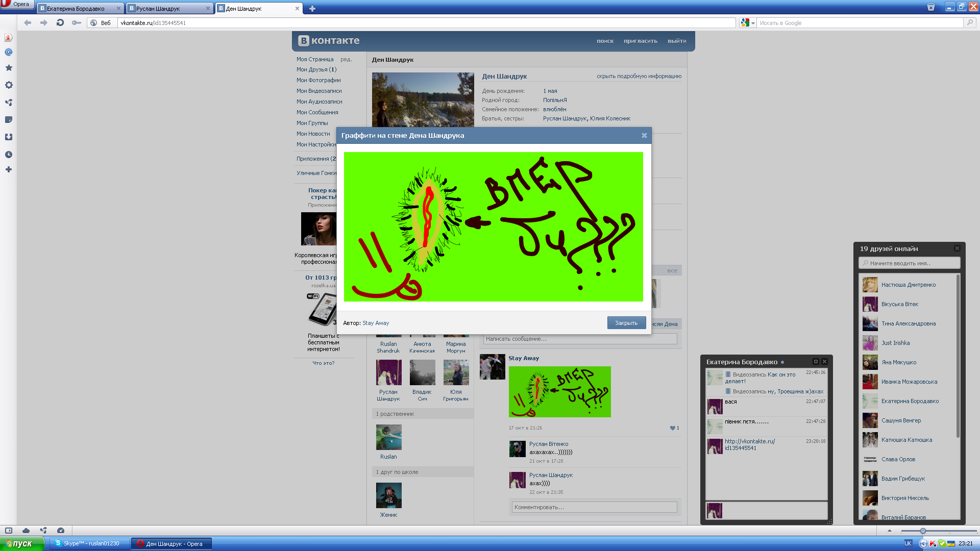Pop out the Екатерина Бородавко chat window
Viewport: 980px width, 551px height.
click(x=816, y=361)
